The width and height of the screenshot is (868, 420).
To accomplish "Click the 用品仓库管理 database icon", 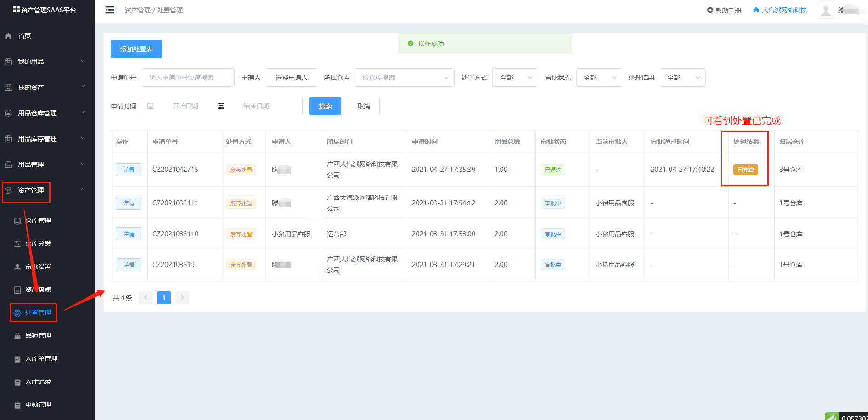I will point(8,113).
